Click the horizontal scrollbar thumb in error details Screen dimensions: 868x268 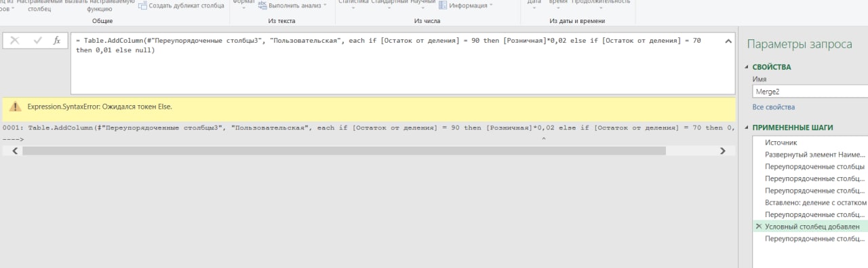pyautogui.click(x=344, y=151)
